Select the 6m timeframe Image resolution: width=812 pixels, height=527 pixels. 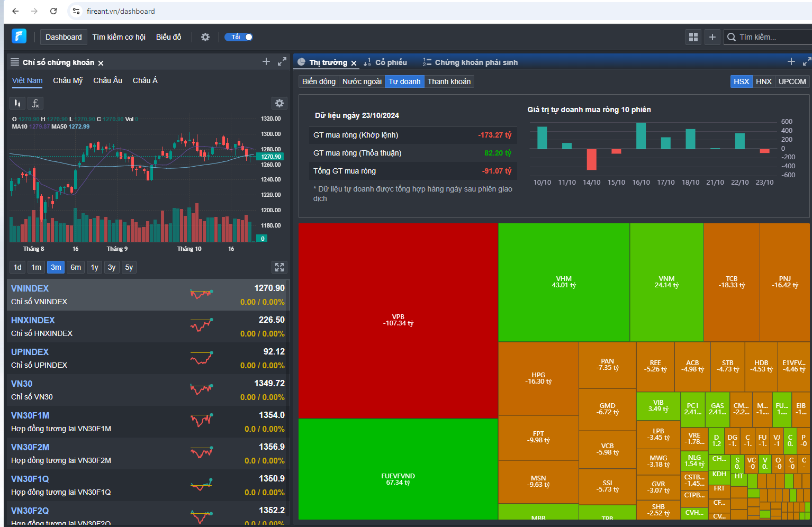click(x=76, y=267)
